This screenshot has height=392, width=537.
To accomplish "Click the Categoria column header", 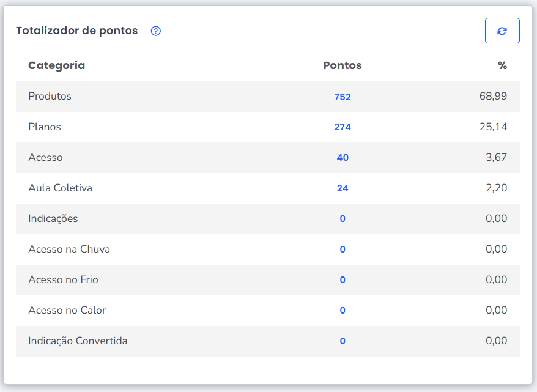I will (x=56, y=65).
